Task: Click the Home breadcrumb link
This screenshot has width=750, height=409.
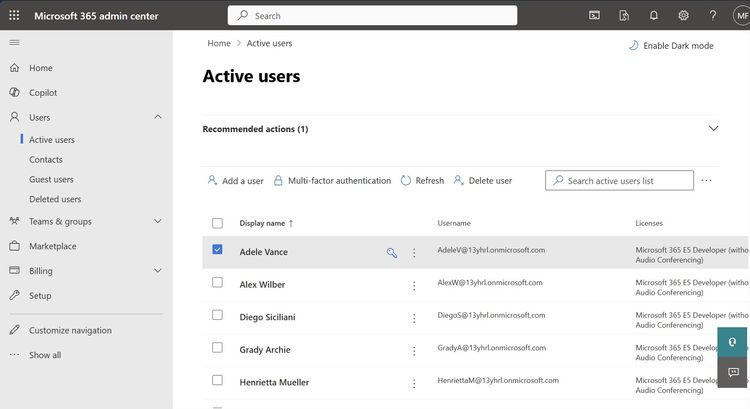Action: coord(219,44)
